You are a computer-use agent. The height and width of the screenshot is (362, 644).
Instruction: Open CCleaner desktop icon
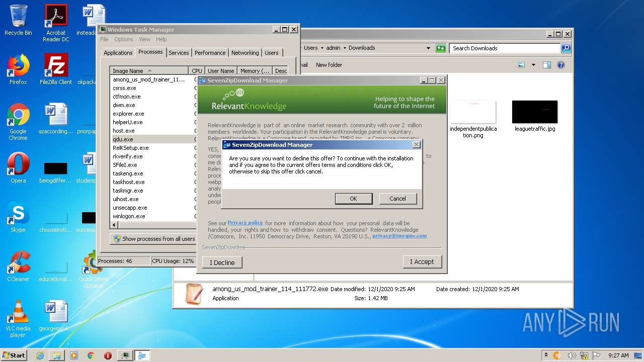coord(18,266)
